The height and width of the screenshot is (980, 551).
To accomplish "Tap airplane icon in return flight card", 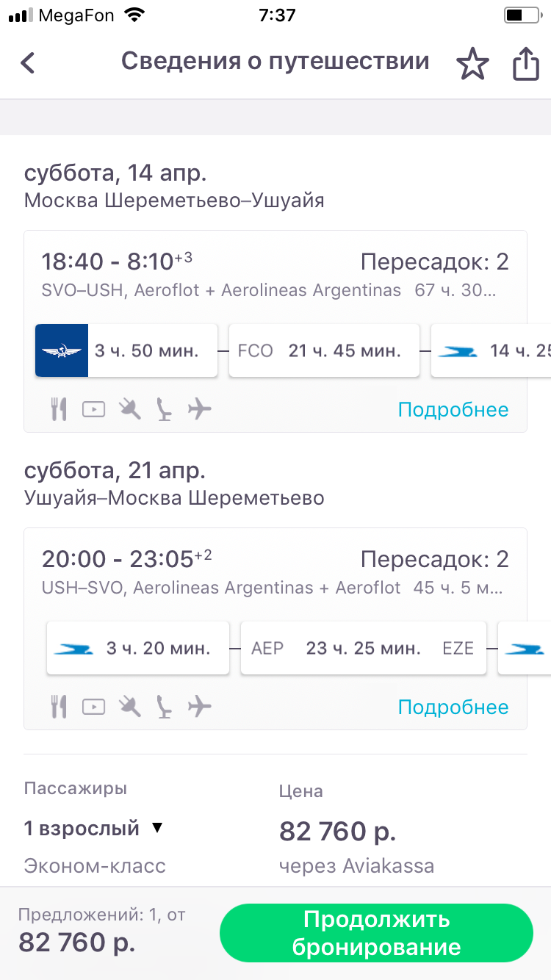I will [199, 707].
